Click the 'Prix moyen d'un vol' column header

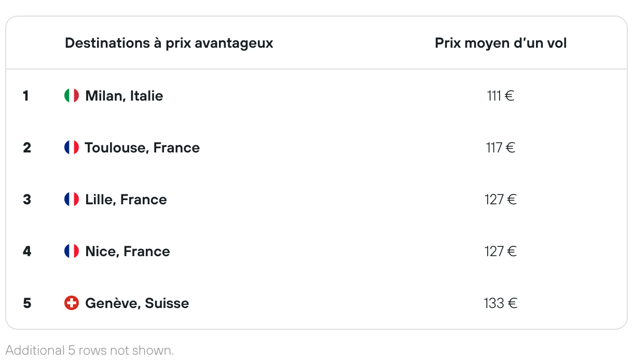click(501, 43)
